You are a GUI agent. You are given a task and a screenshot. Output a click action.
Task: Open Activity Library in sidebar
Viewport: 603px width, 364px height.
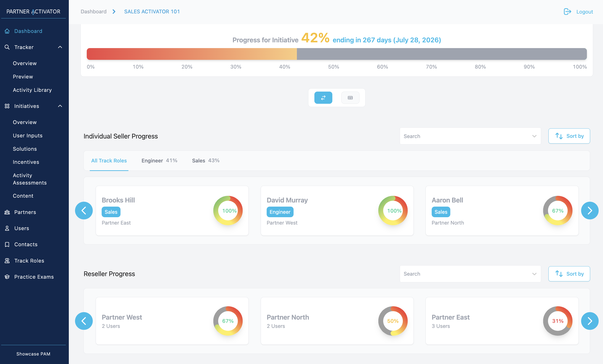tap(32, 90)
